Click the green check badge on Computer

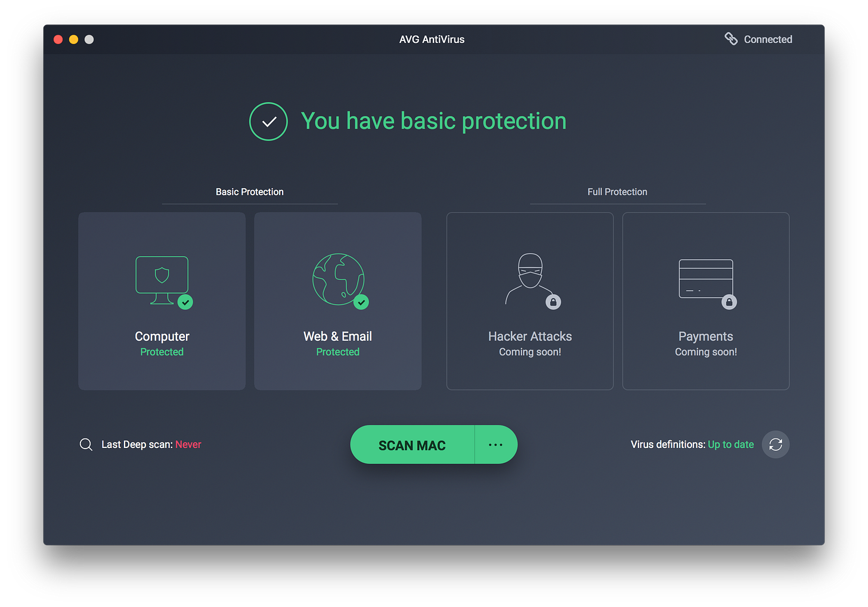click(x=185, y=302)
